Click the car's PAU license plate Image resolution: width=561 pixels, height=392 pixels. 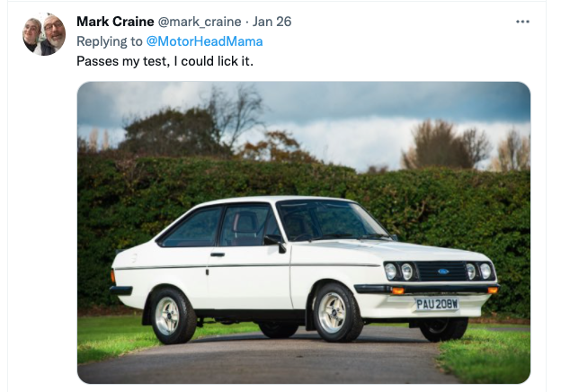(436, 304)
